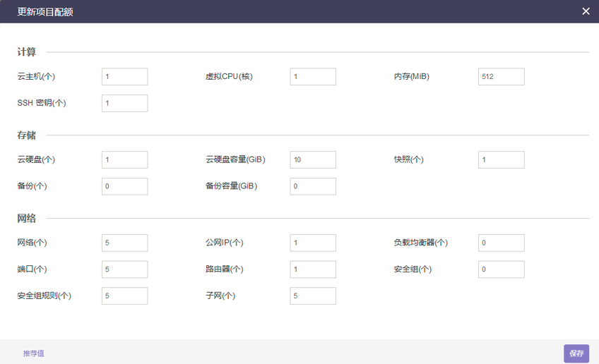Focus the 端口(个) input field
The width and height of the screenshot is (599, 364).
pyautogui.click(x=124, y=269)
